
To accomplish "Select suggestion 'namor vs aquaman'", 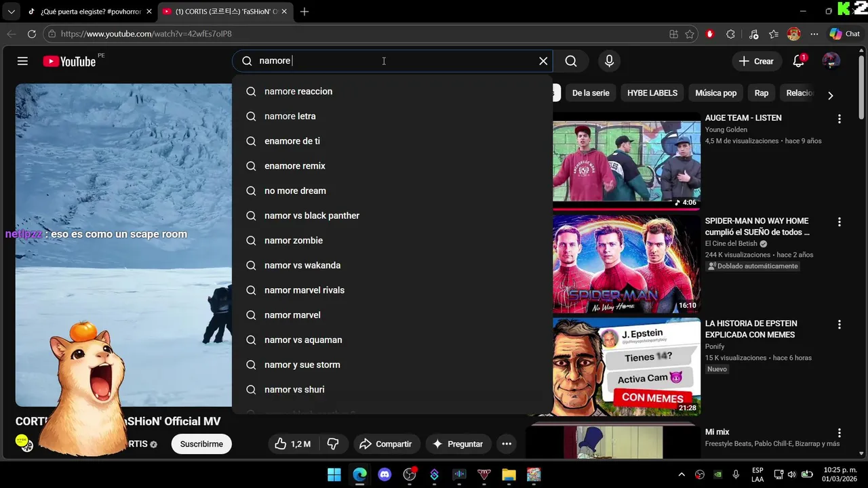I will tap(392, 340).
